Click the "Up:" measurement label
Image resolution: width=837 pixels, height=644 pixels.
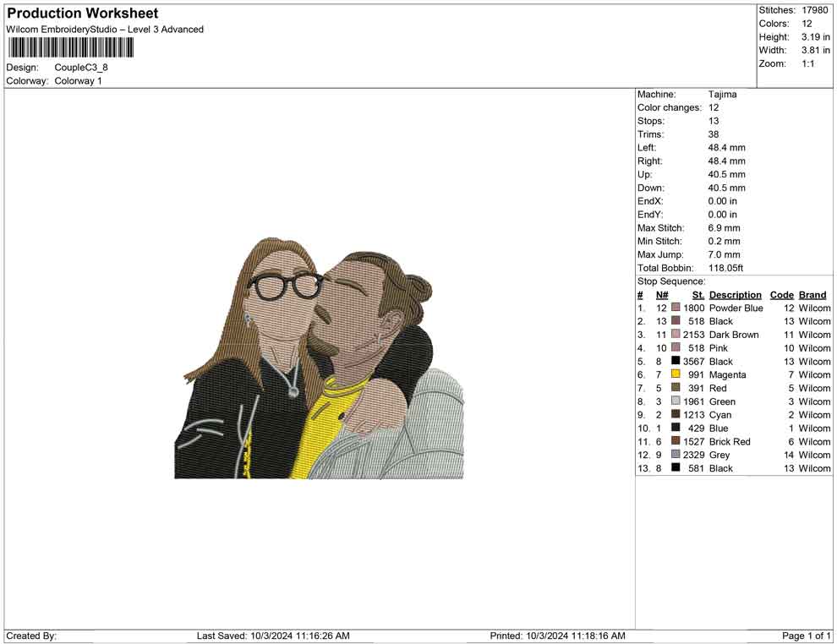pos(644,174)
